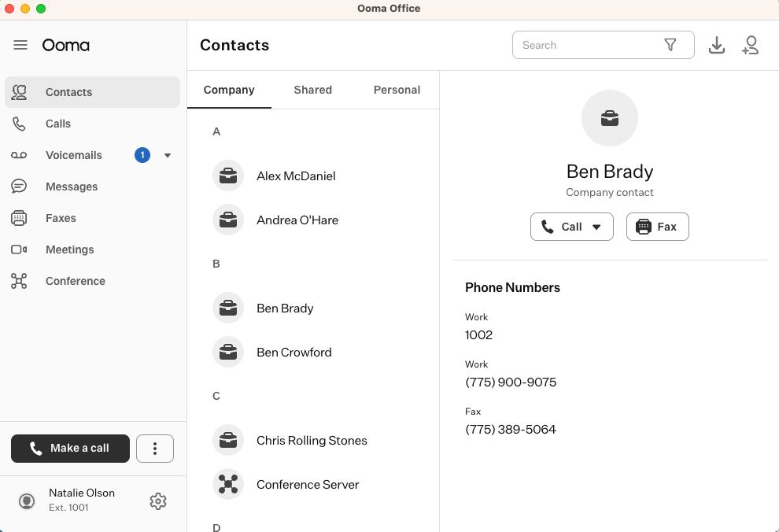
Task: Open the contacts filter icon
Action: (x=671, y=45)
